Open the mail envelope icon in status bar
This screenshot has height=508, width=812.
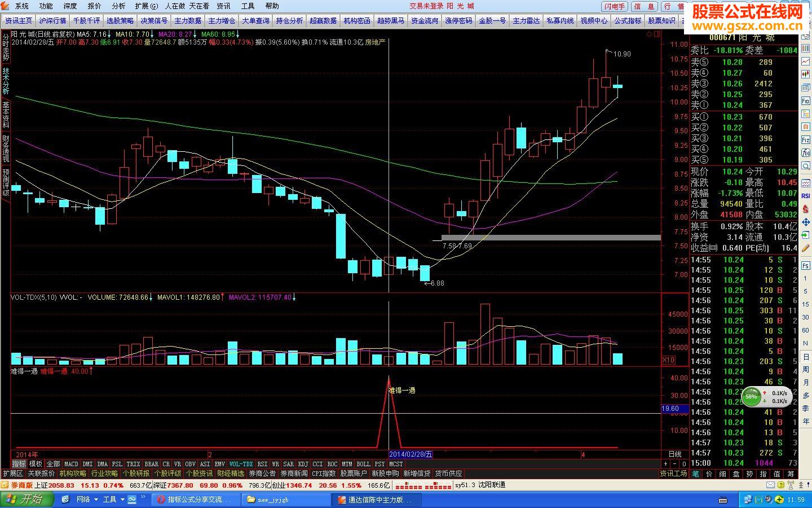(770, 485)
